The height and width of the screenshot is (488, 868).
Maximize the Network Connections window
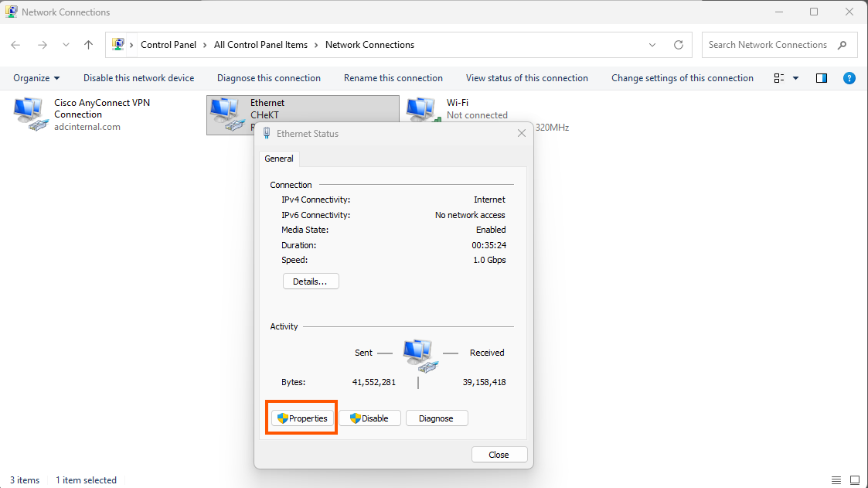(814, 12)
